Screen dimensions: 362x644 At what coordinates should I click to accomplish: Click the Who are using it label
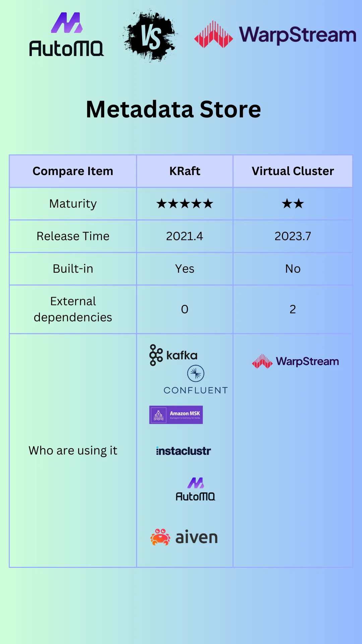point(73,450)
